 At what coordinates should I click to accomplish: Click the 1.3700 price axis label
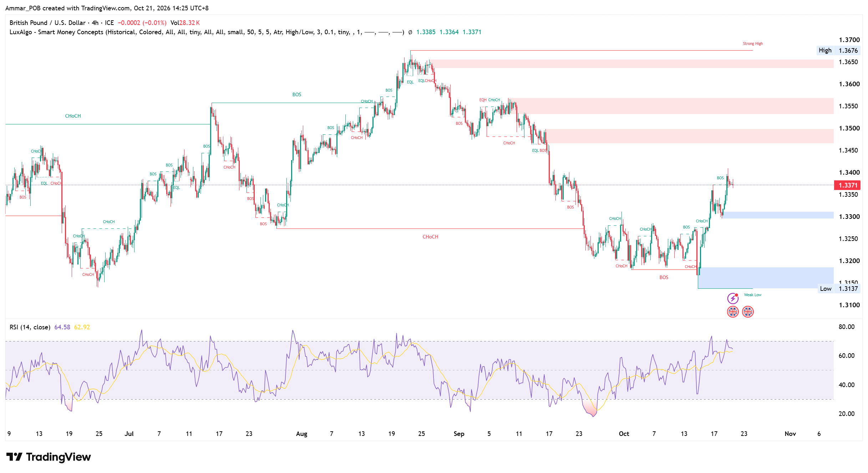pos(849,40)
